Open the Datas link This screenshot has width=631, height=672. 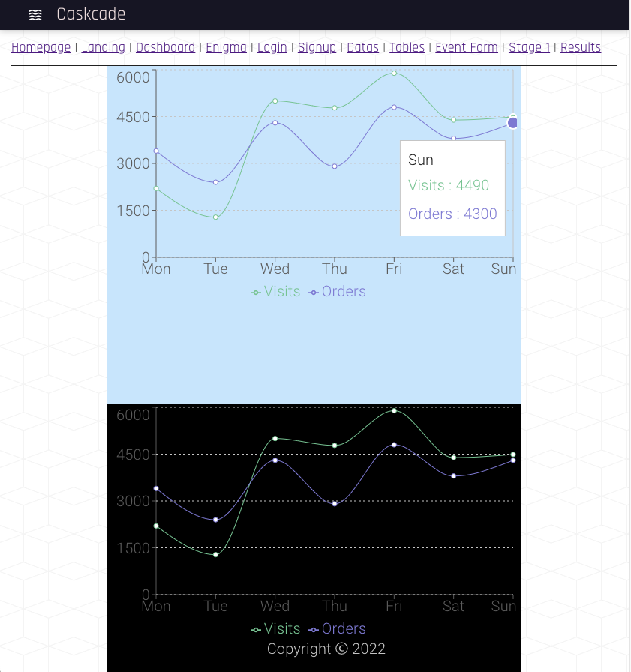pyautogui.click(x=362, y=47)
